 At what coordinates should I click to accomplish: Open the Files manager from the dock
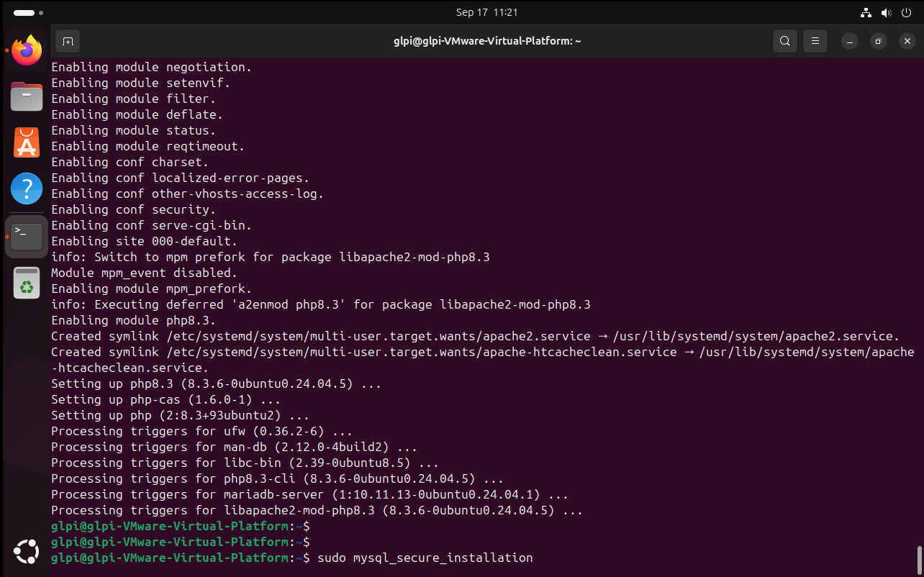[x=26, y=96]
